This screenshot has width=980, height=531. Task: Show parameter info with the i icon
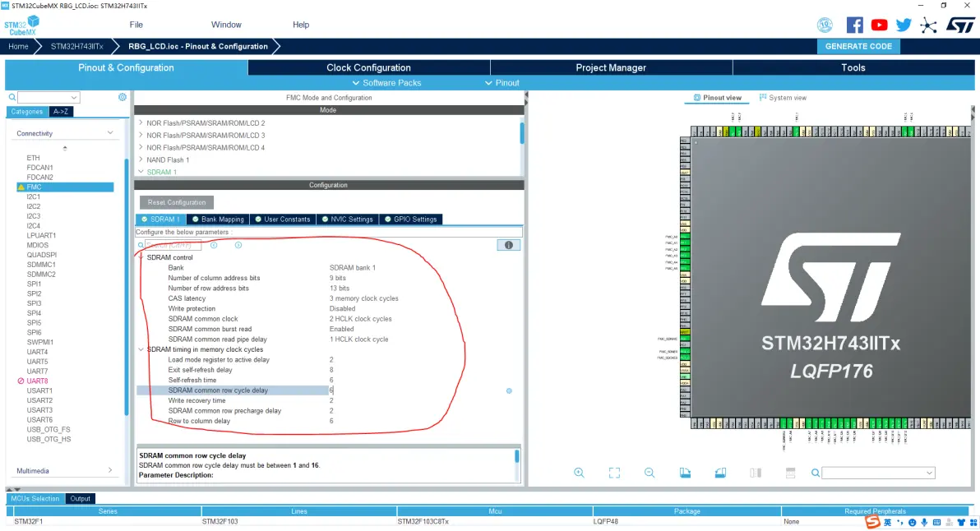pos(509,245)
